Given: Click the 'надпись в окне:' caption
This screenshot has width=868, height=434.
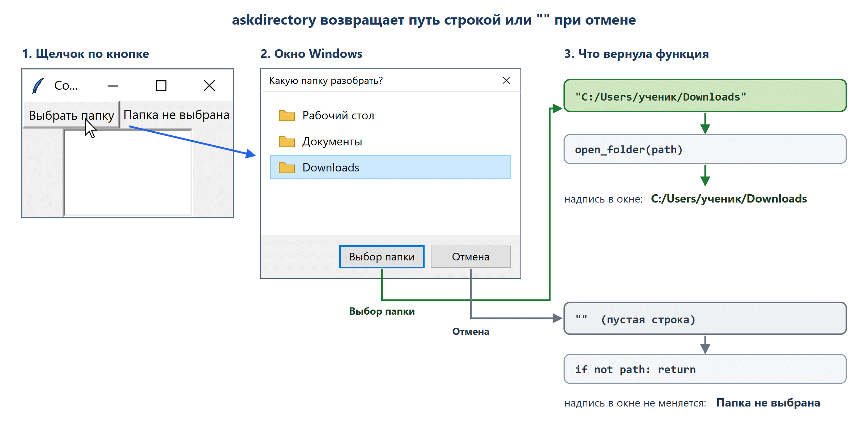Looking at the screenshot, I should point(604,199).
